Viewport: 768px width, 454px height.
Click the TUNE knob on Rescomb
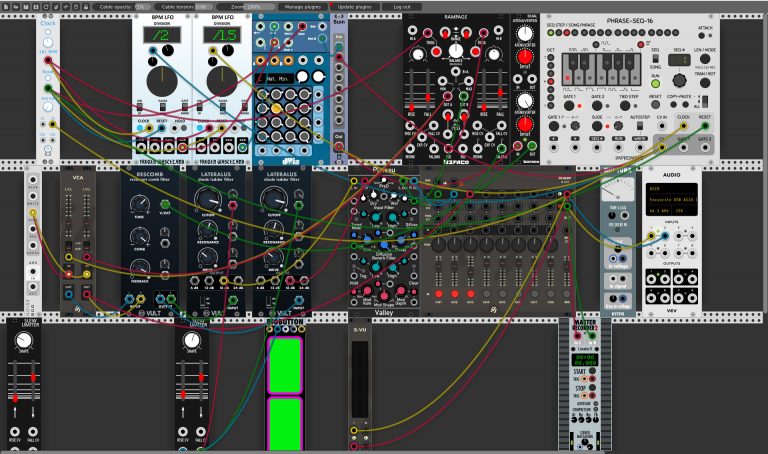pyautogui.click(x=140, y=204)
